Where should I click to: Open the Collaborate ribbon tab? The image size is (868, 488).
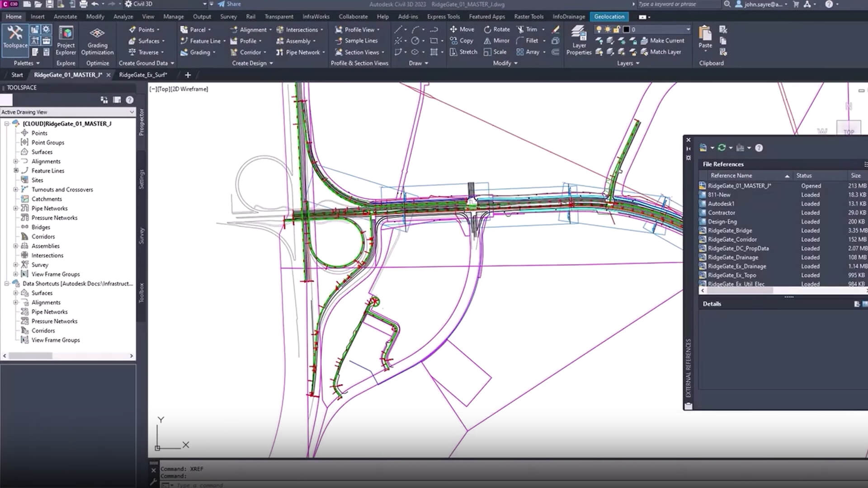point(353,17)
